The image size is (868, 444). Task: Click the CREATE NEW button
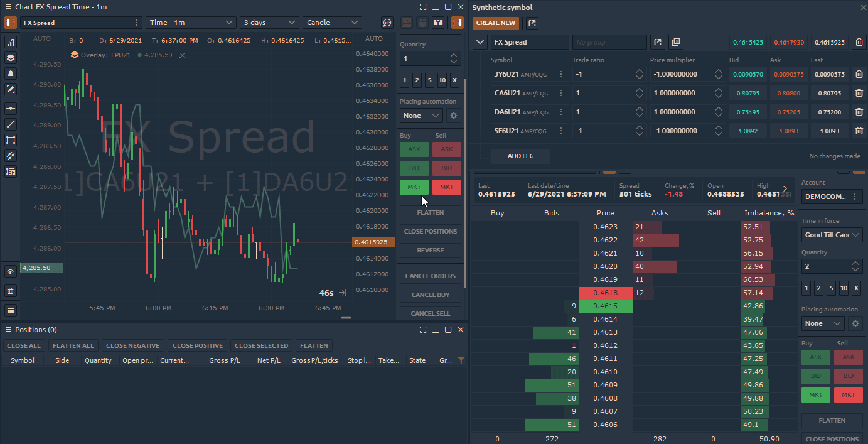(495, 23)
